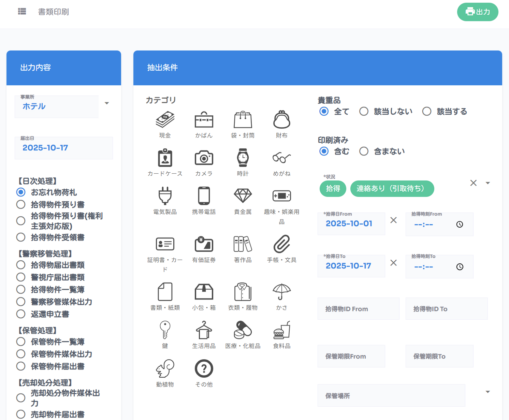Choose the かばん bag category icon

coord(204,120)
